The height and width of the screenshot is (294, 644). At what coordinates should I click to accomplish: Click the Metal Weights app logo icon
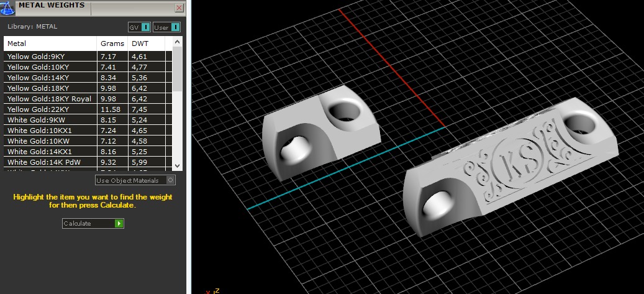7,7
